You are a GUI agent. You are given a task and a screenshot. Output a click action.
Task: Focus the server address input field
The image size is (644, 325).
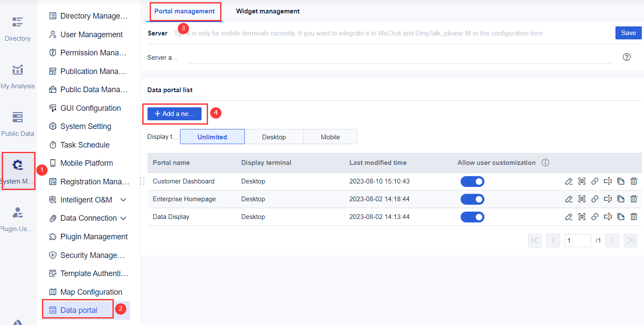coord(400,57)
